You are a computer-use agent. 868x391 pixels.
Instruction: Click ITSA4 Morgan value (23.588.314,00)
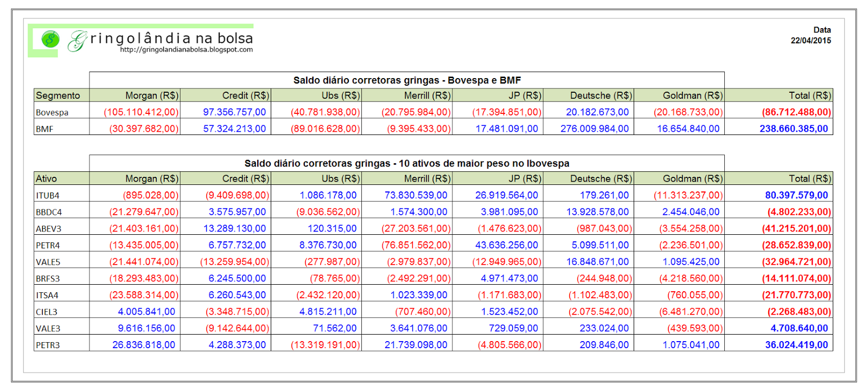click(x=144, y=295)
